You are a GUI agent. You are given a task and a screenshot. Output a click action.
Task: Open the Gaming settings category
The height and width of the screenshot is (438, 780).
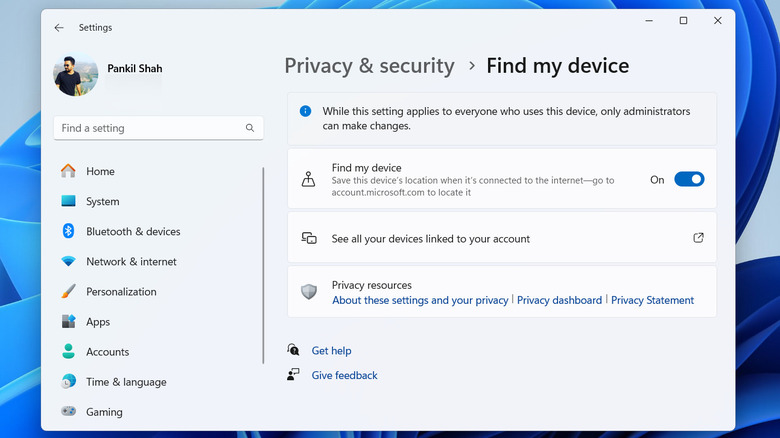[x=104, y=412]
